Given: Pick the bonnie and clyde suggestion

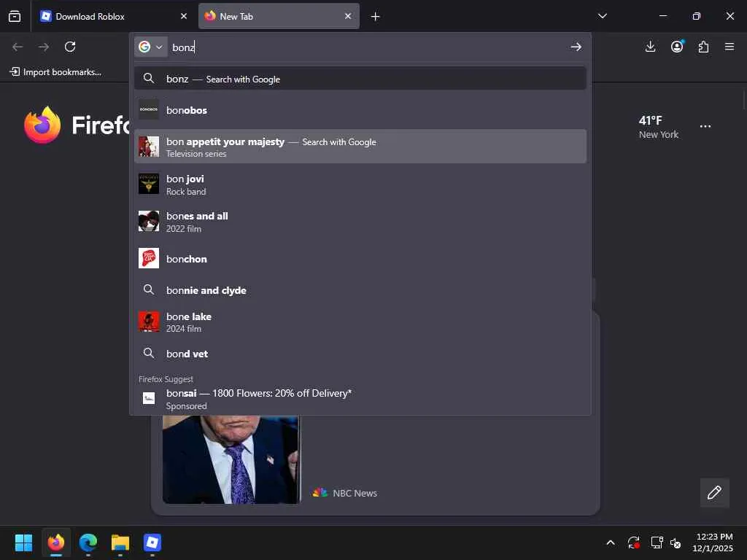Looking at the screenshot, I should click(360, 290).
